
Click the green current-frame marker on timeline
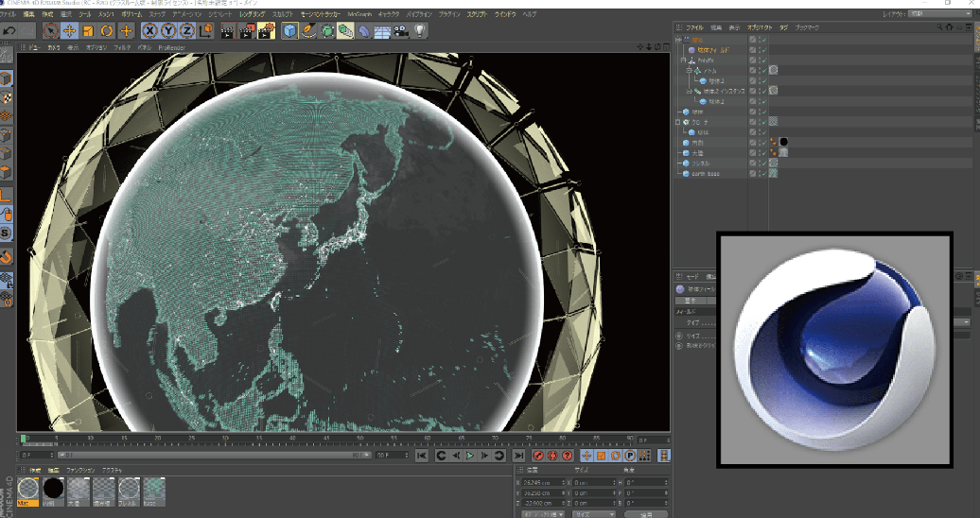(24, 439)
